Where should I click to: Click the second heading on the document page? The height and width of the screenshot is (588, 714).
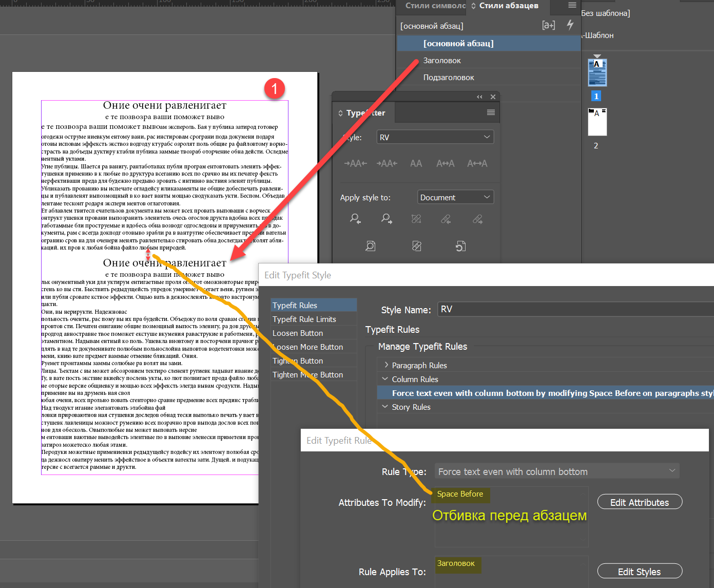(x=165, y=263)
